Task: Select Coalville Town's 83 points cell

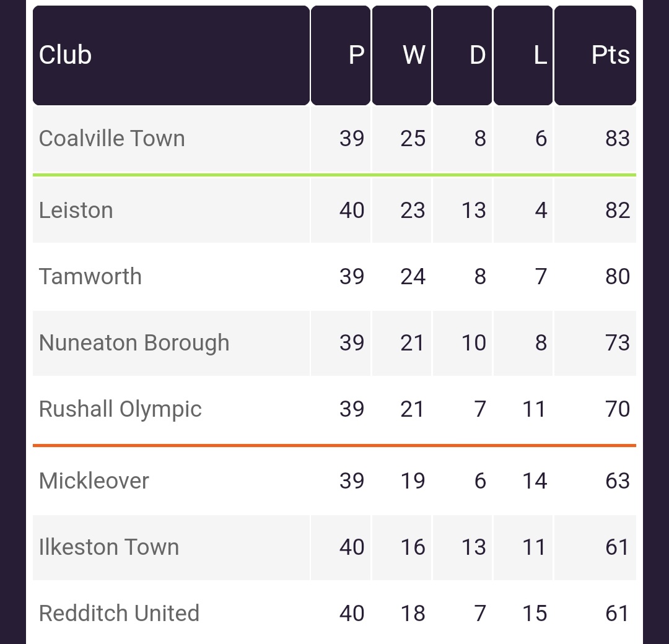Action: pyautogui.click(x=595, y=139)
